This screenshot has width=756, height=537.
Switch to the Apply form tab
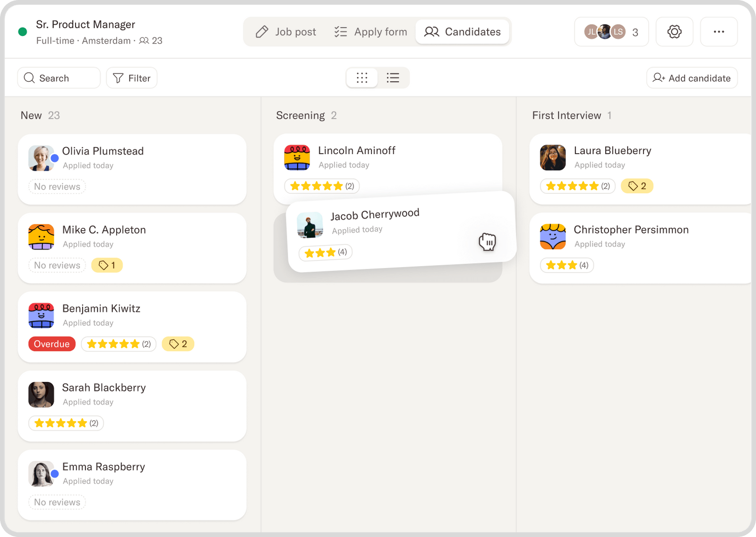tap(371, 31)
